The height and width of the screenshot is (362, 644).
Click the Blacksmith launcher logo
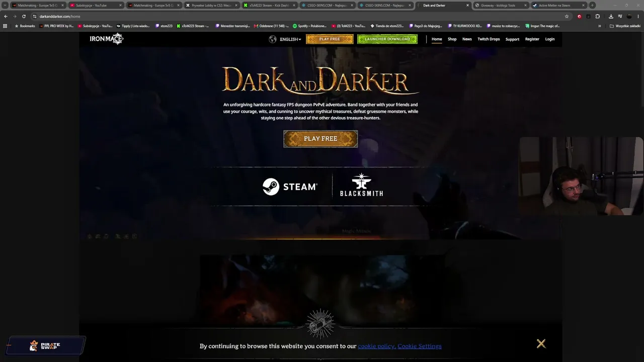(x=361, y=185)
